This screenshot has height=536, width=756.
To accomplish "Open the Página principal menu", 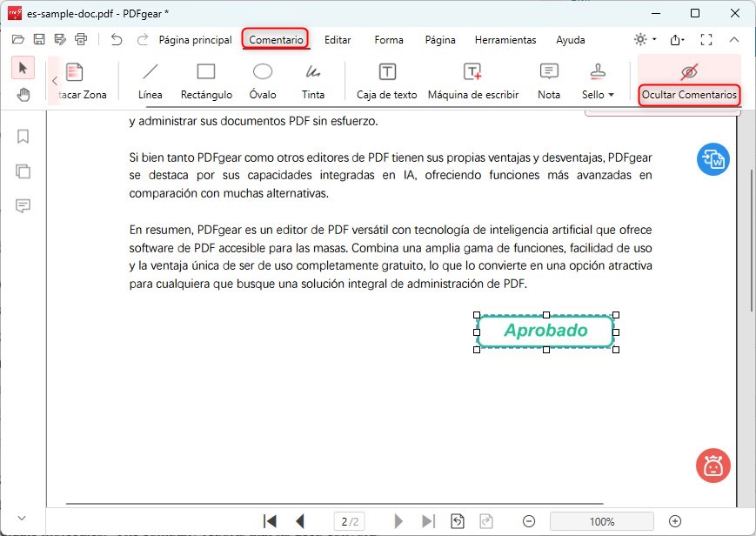I will pyautogui.click(x=193, y=40).
